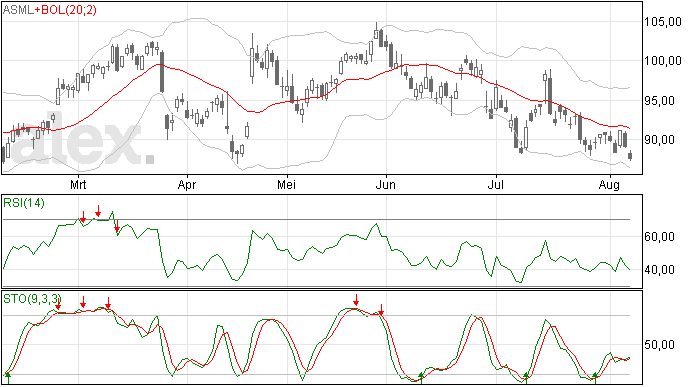Select the 40,00 RSI axis value
Screen dimensions: 690x387
659,269
